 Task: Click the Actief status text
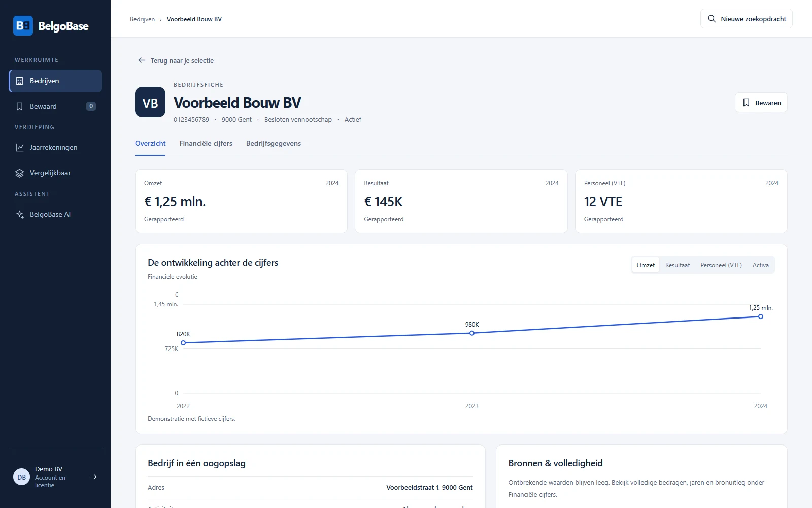point(353,120)
